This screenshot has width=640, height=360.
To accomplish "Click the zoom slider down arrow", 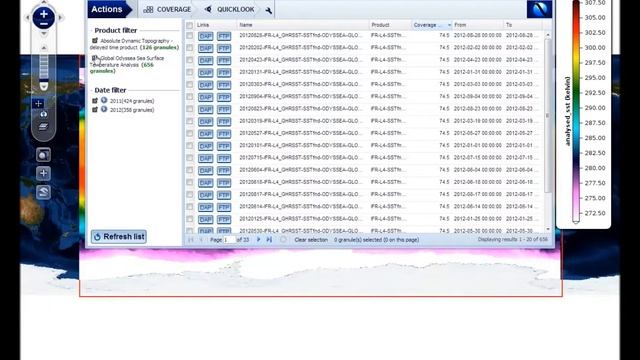I will coord(44,87).
